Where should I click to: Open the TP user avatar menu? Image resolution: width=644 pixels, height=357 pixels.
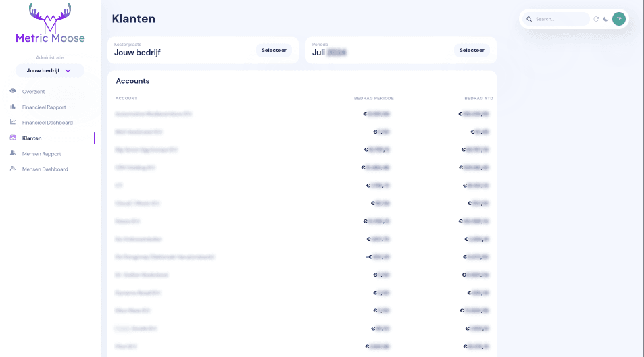coord(618,19)
